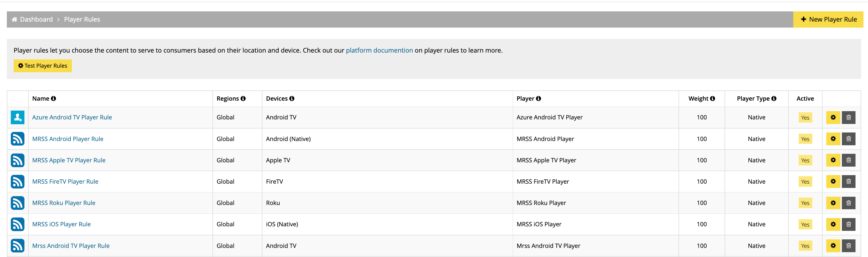
Task: Open settings for MRSS Apple TV Player Rule
Action: point(833,160)
